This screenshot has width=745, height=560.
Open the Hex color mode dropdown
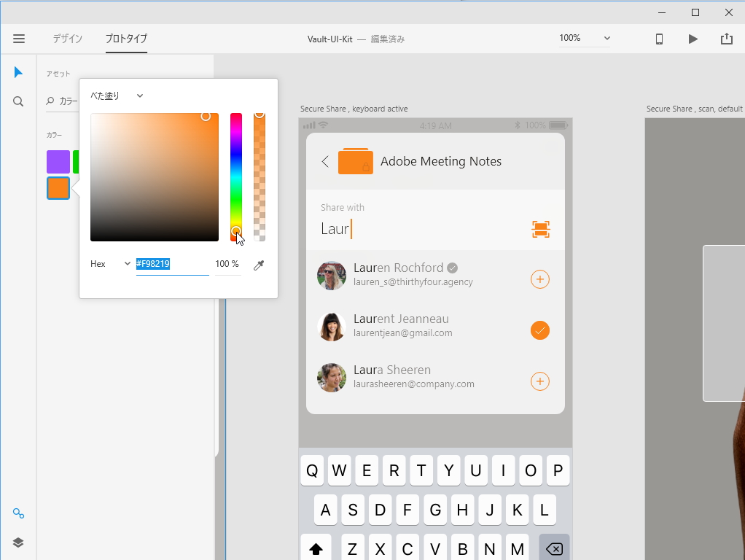110,264
